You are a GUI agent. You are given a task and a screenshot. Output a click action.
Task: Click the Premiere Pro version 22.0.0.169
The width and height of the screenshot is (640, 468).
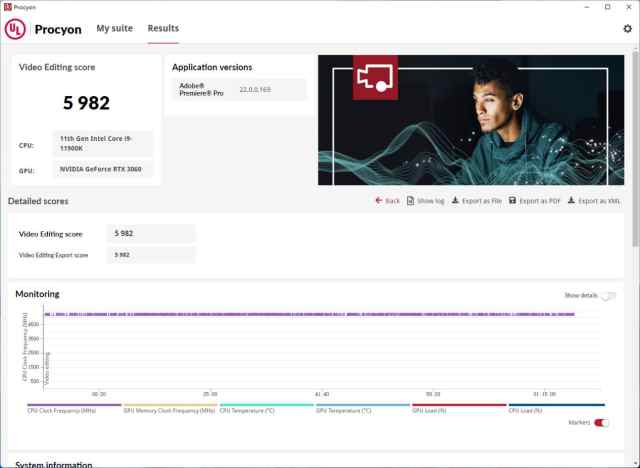[x=255, y=89]
